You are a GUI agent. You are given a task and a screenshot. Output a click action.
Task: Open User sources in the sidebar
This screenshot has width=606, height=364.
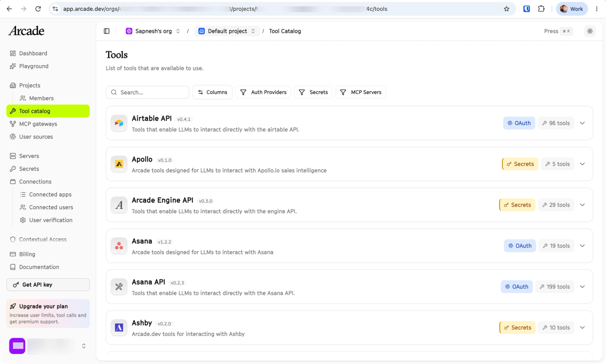pyautogui.click(x=48, y=137)
